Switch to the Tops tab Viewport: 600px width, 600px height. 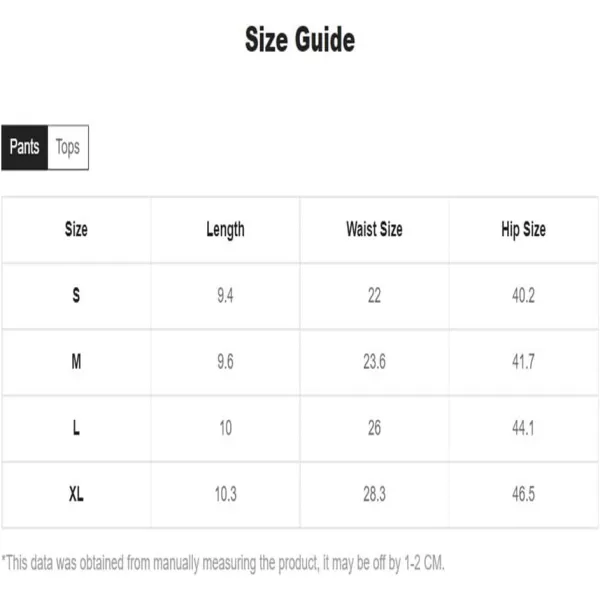click(x=68, y=147)
